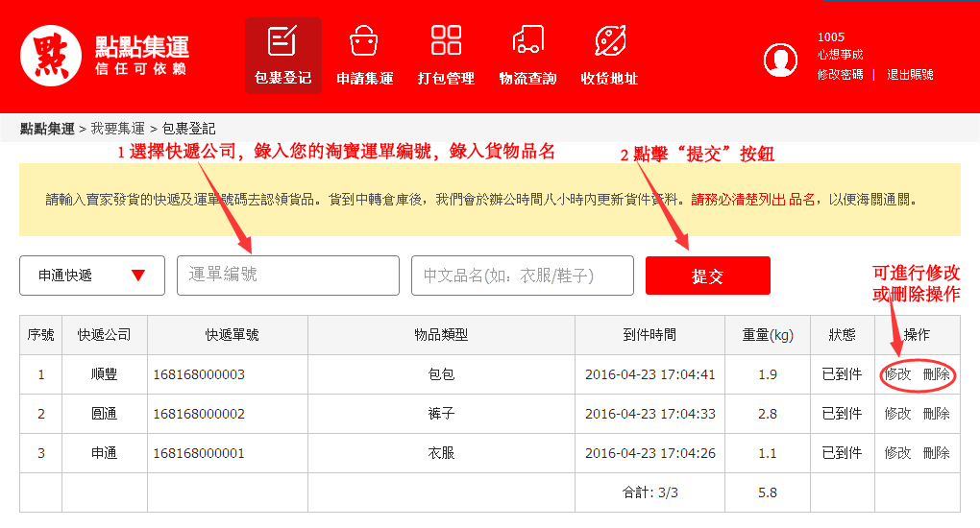Click the red 提交 button
Viewport: 980px width, 528px height.
pos(707,276)
